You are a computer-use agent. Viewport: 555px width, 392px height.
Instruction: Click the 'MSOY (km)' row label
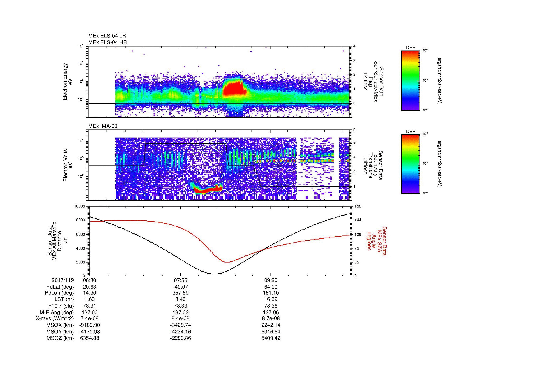point(60,332)
